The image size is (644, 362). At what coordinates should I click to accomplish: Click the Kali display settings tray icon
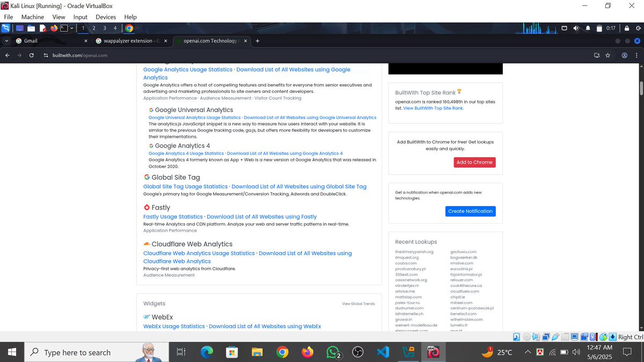click(564, 28)
